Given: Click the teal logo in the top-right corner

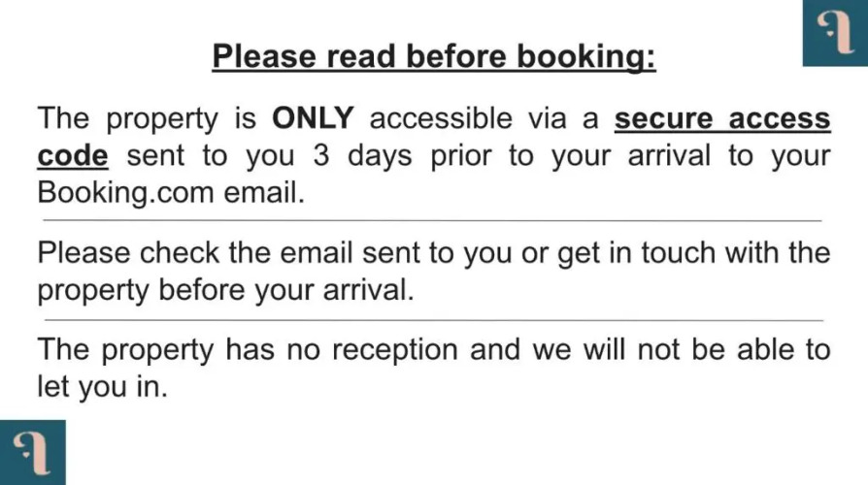Looking at the screenshot, I should coord(834,32).
